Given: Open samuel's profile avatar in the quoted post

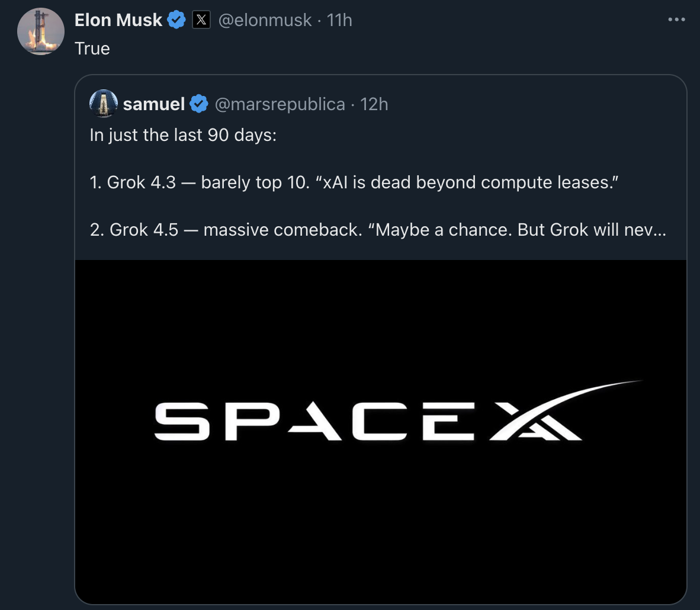Looking at the screenshot, I should [x=104, y=104].
